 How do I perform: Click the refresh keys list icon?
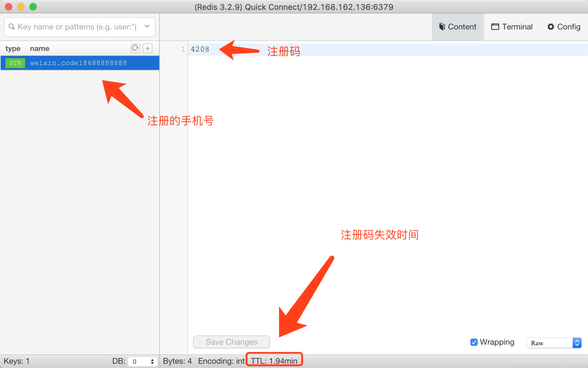pos(135,48)
